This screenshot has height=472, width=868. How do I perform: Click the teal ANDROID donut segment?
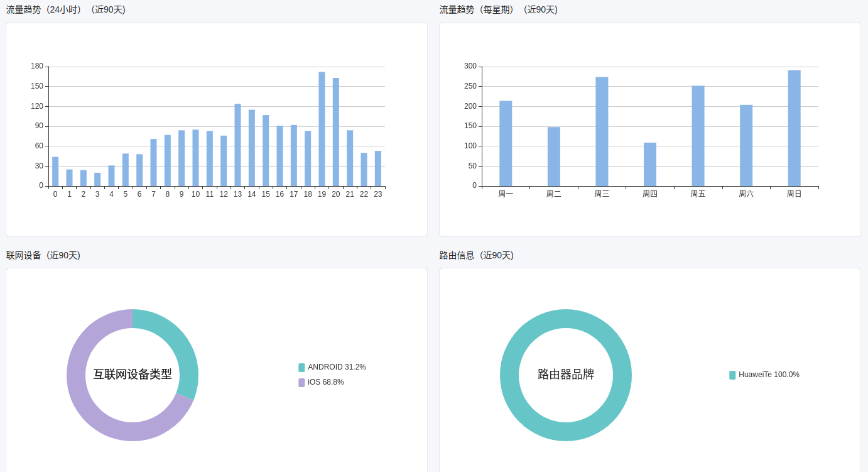coord(183,346)
